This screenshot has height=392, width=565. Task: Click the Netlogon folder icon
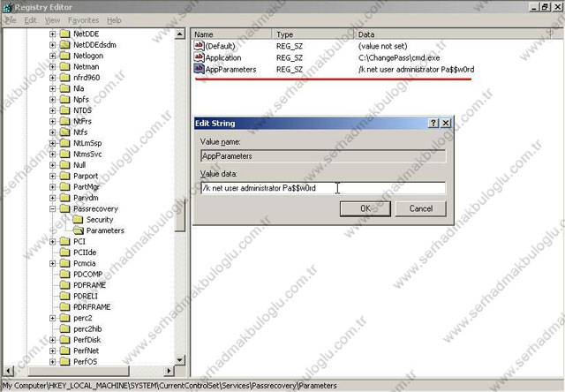(x=65, y=55)
